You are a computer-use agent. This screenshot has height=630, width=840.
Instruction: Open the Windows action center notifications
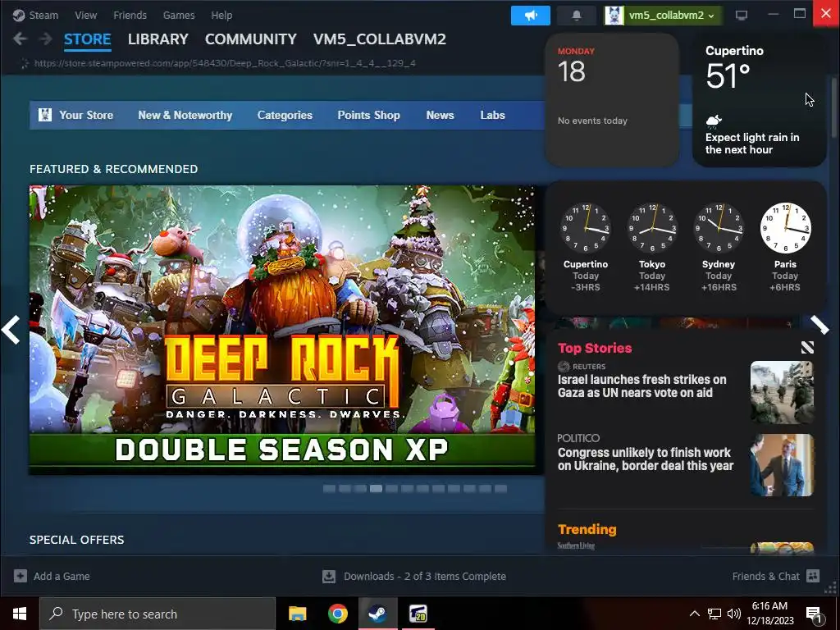(814, 614)
